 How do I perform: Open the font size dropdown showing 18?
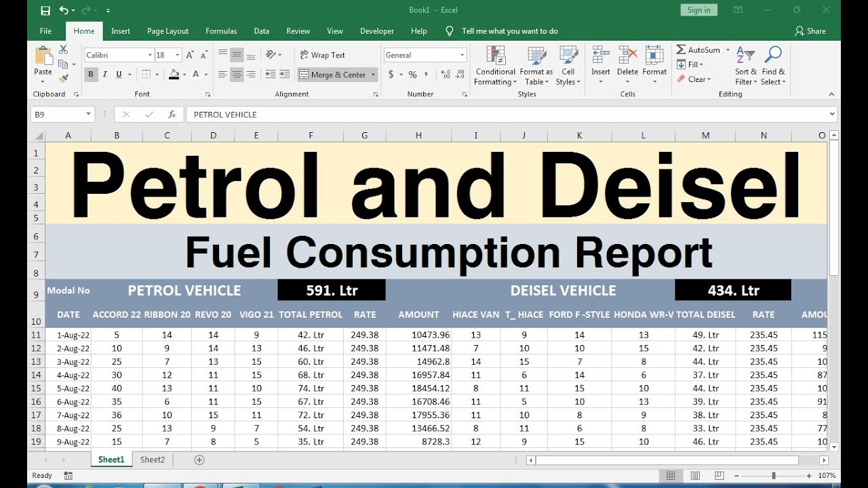178,55
